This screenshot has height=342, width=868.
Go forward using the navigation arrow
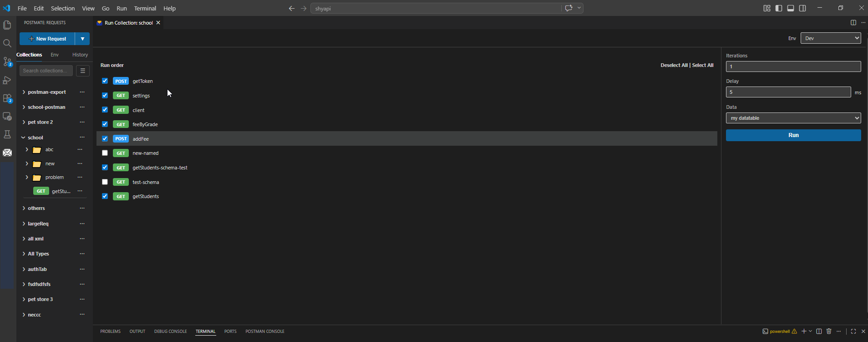click(304, 8)
